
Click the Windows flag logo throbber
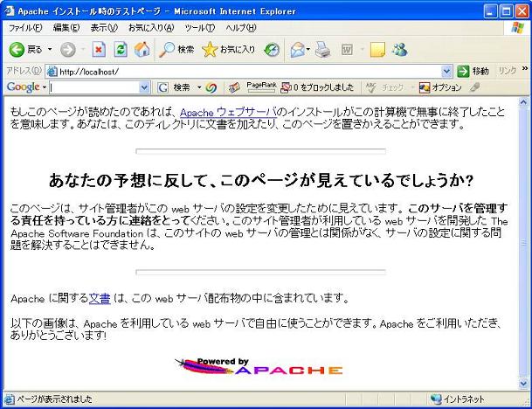517,27
